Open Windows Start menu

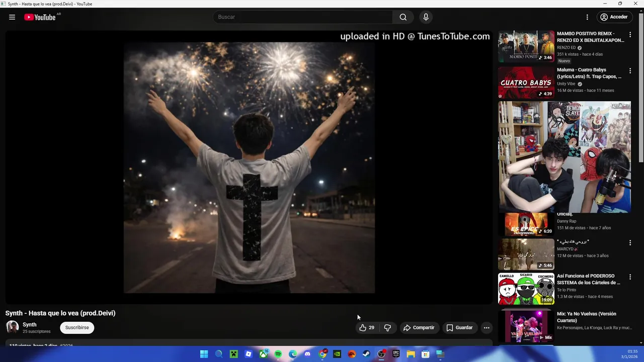pos(204,354)
